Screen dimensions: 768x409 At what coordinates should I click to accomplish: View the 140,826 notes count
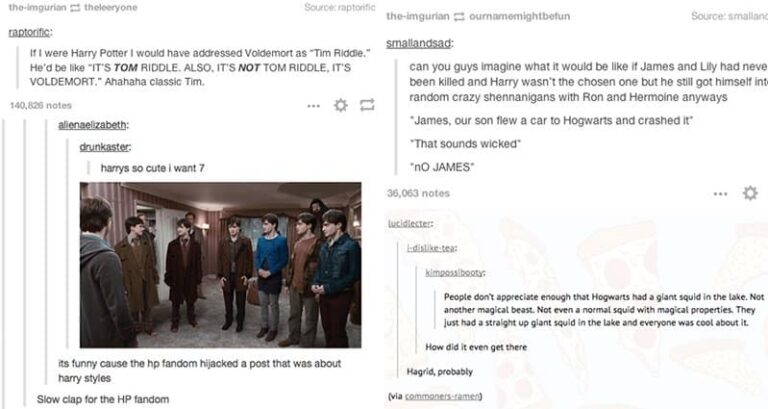[41, 105]
